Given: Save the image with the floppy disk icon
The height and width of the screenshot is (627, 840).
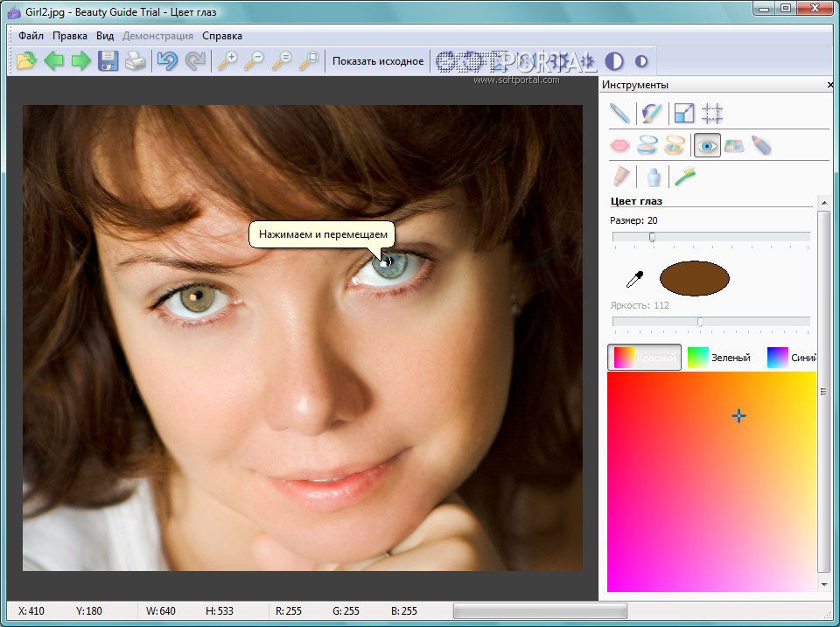Looking at the screenshot, I should 108,61.
